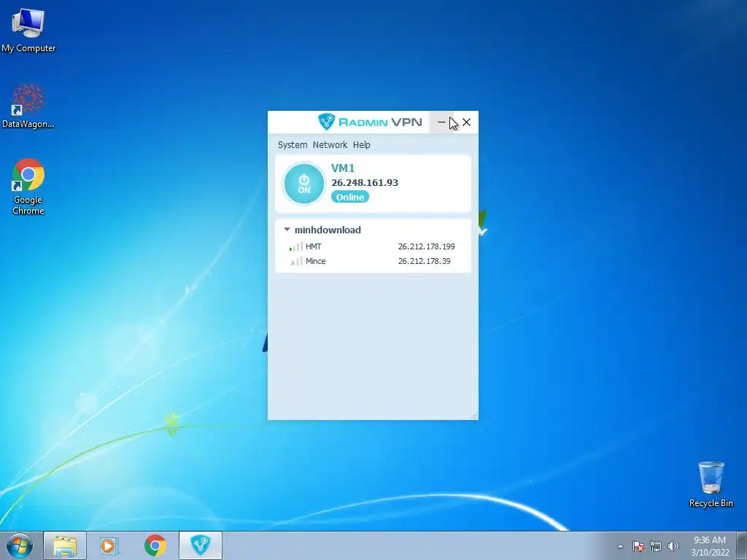Open Action Center flag icon
This screenshot has width=747, height=560.
click(x=638, y=546)
